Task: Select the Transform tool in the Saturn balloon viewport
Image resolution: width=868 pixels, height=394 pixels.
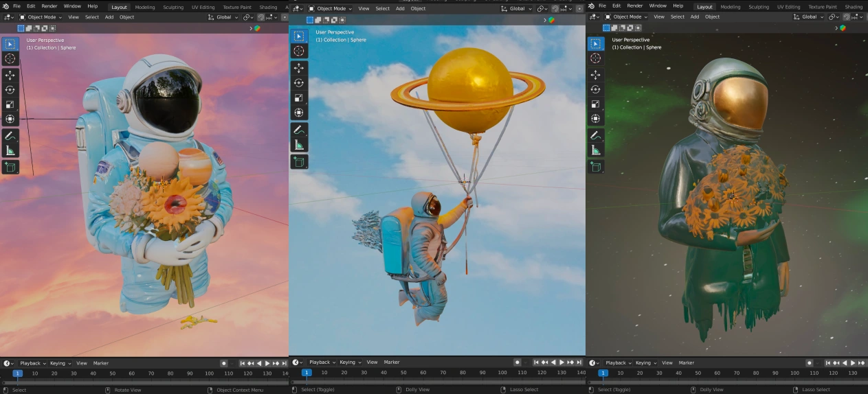Action: (299, 113)
